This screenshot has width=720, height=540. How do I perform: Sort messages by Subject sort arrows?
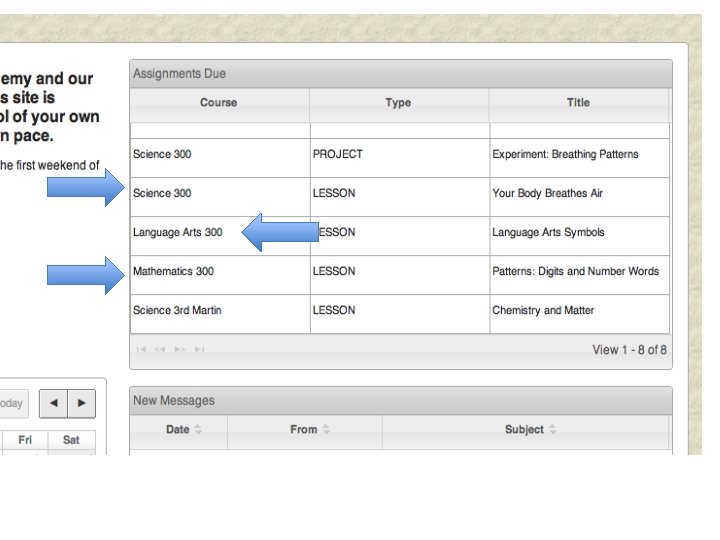coord(552,430)
